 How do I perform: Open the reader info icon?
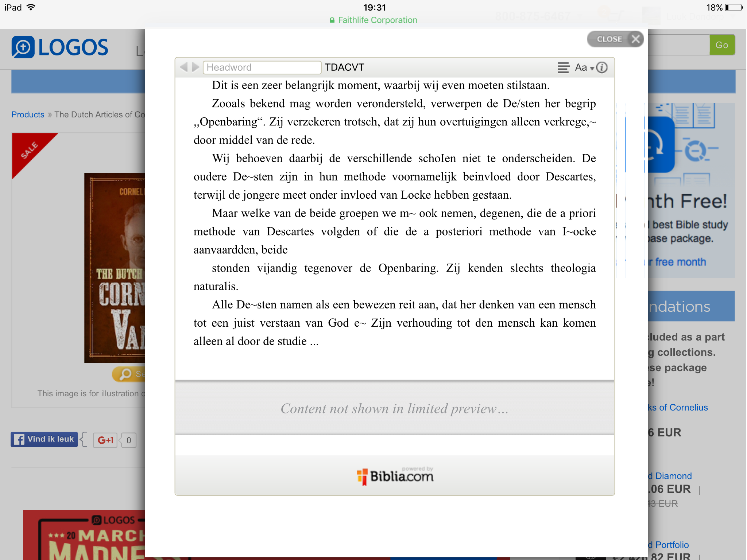coord(602,67)
